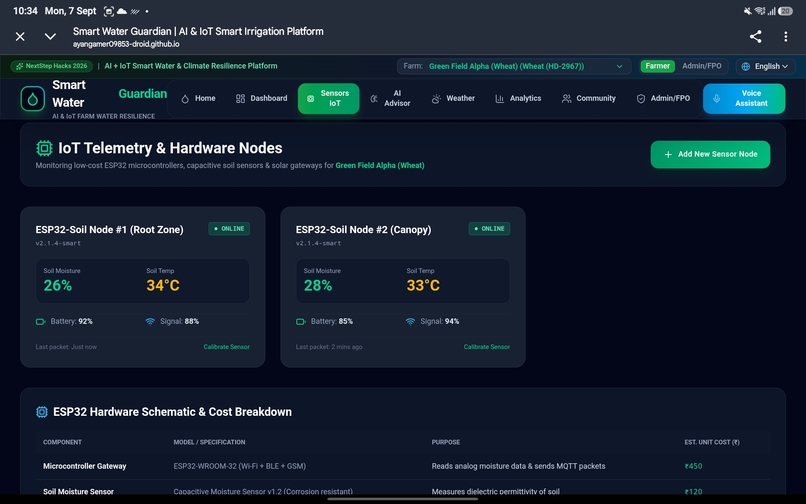
Task: Click ONLINE status badge of Node #1
Action: pyautogui.click(x=229, y=229)
